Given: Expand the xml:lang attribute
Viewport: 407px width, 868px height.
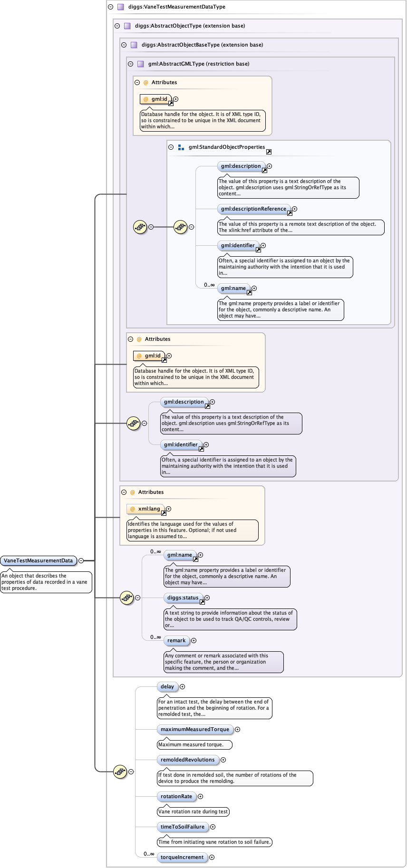Looking at the screenshot, I should pyautogui.click(x=168, y=509).
